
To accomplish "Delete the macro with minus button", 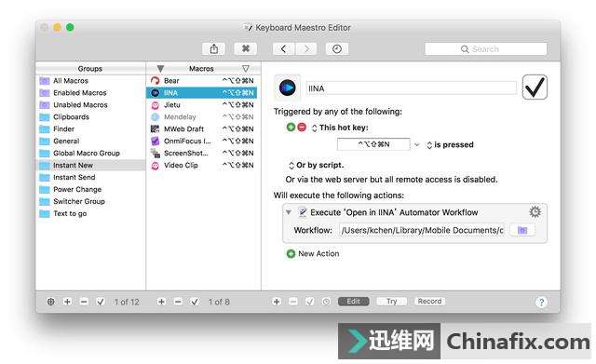I will [x=178, y=302].
